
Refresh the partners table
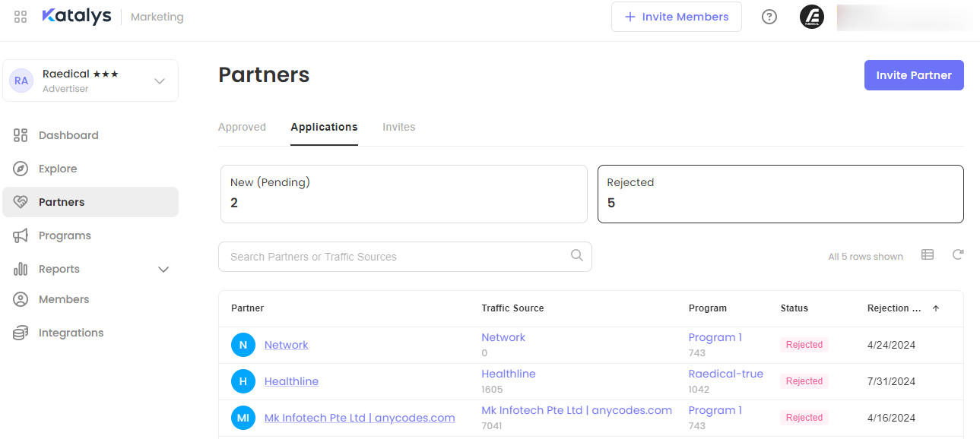[958, 255]
